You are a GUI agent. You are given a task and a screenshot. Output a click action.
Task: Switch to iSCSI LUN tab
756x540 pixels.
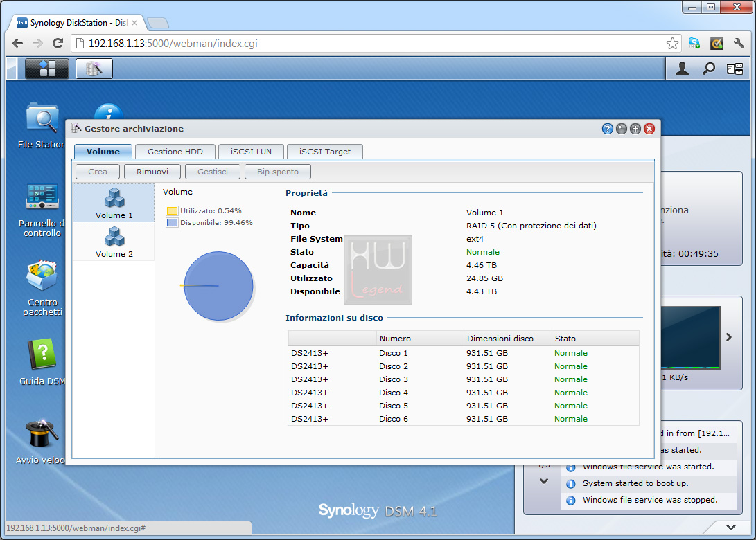click(x=251, y=151)
